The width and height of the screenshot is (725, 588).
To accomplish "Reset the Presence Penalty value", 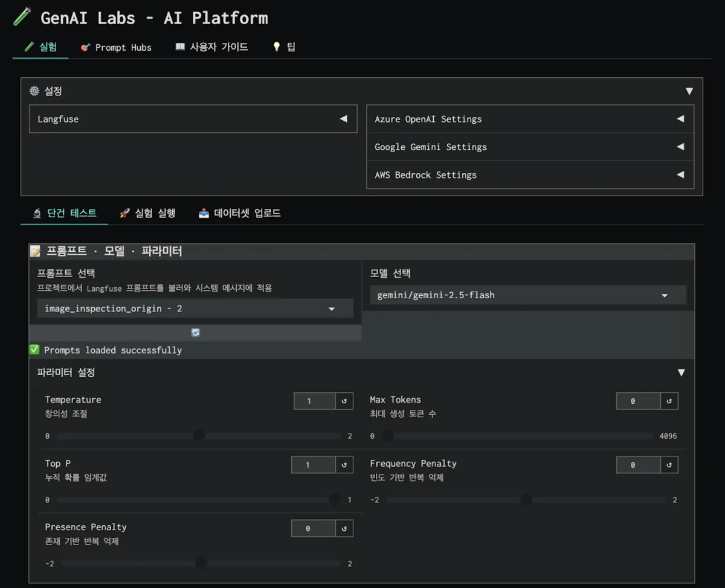I will tap(344, 529).
